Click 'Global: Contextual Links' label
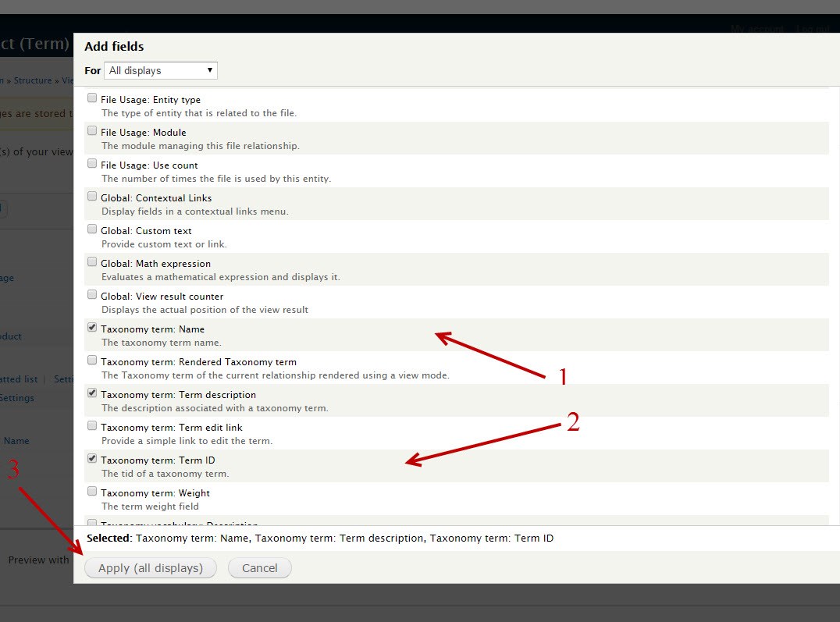 pyautogui.click(x=156, y=198)
